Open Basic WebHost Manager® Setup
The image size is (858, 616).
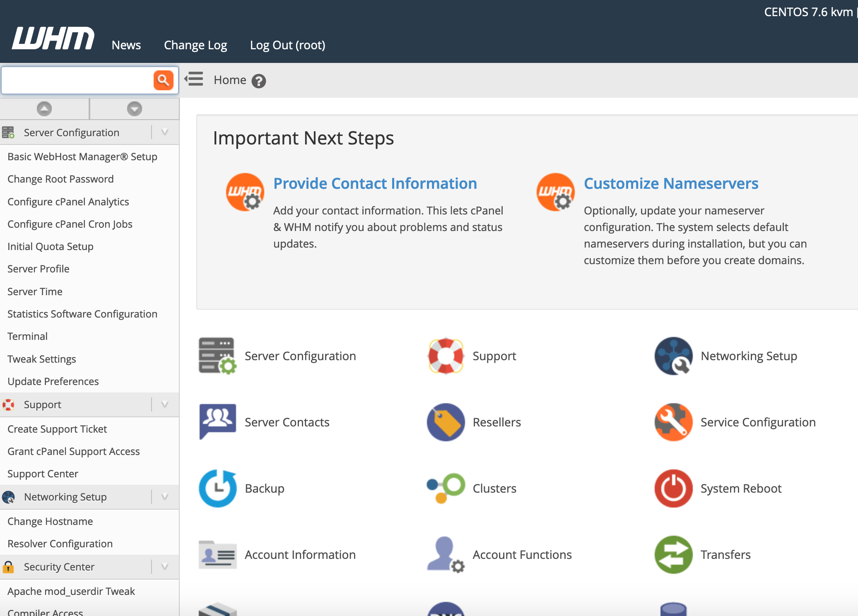[x=82, y=156]
